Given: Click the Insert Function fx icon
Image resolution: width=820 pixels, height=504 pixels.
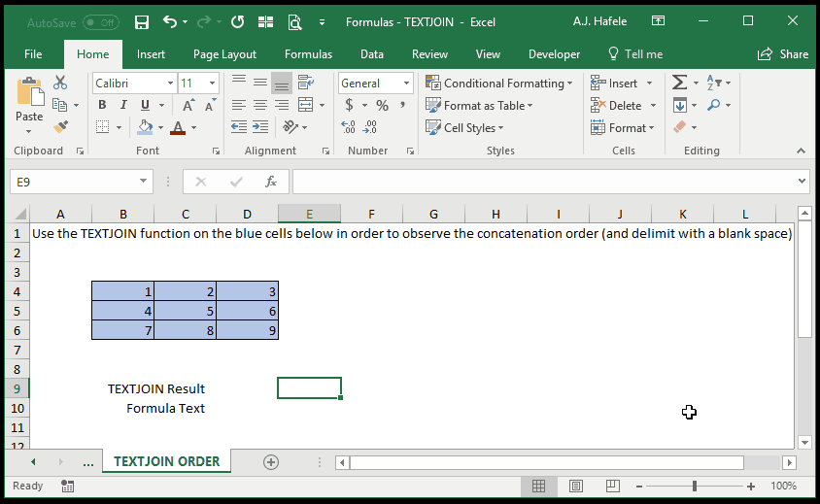Looking at the screenshot, I should (x=271, y=182).
